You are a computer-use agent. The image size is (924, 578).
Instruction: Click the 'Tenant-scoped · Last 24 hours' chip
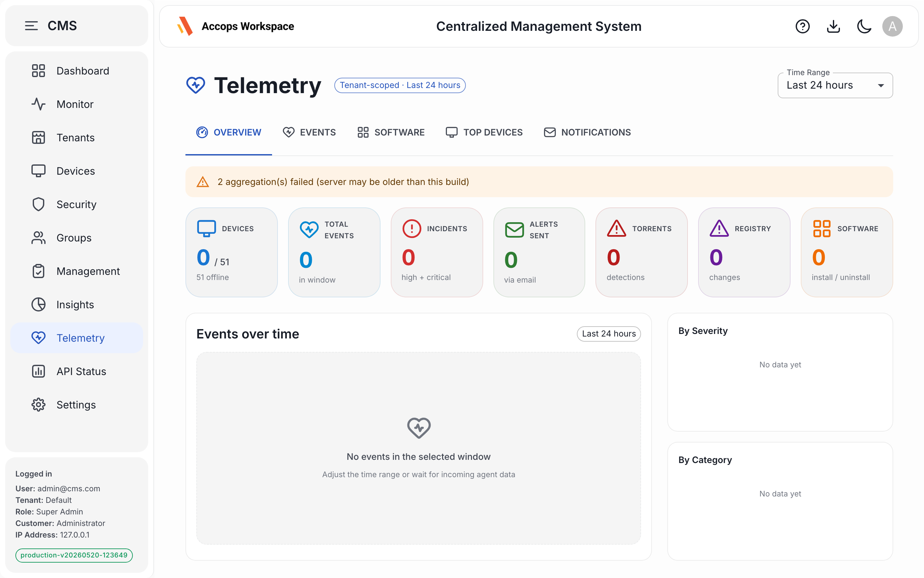[400, 85]
